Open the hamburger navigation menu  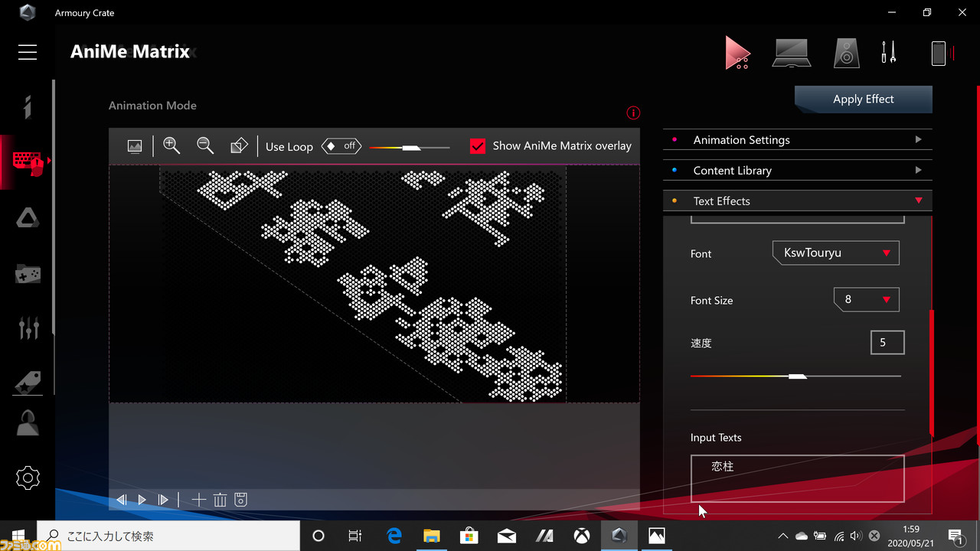click(28, 52)
